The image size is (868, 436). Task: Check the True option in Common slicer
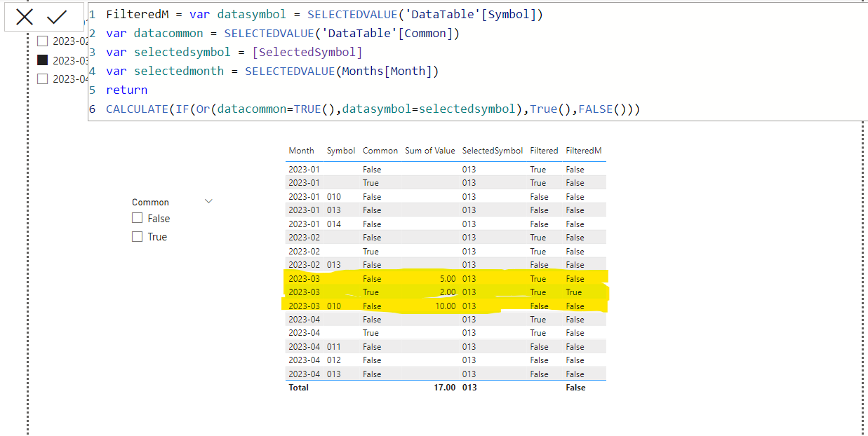137,237
